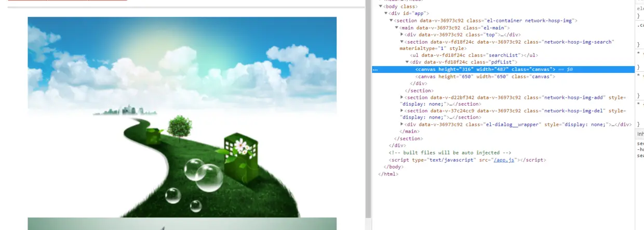The width and height of the screenshot is (644, 230).
Task: Select the closing </body> tag line
Action: 393,167
